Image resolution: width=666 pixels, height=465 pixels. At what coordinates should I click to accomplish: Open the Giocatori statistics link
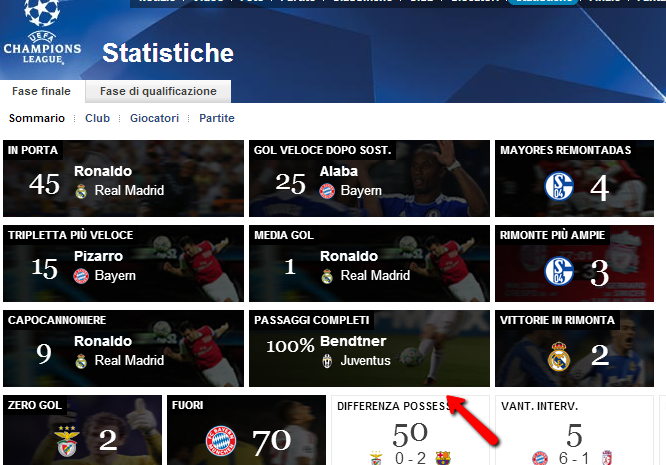(154, 118)
